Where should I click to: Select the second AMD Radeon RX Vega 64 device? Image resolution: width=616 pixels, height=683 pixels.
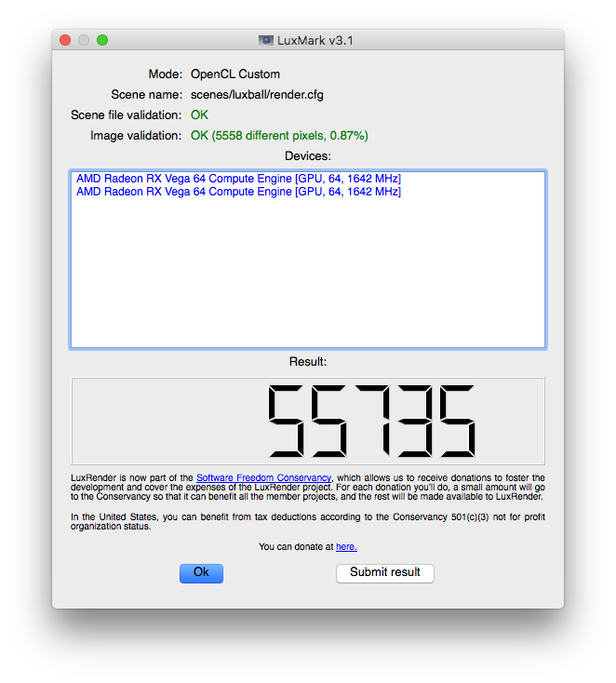[x=238, y=192]
